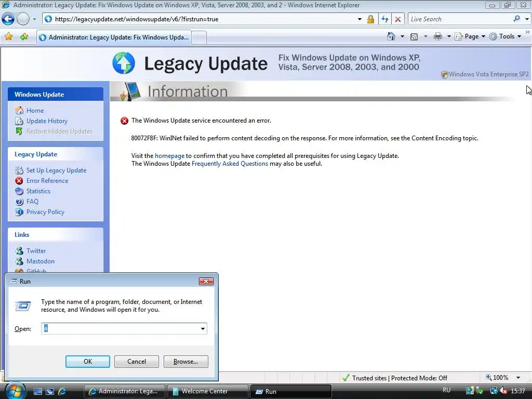Click the FAQ question mark icon
532x399 pixels.
click(x=19, y=202)
